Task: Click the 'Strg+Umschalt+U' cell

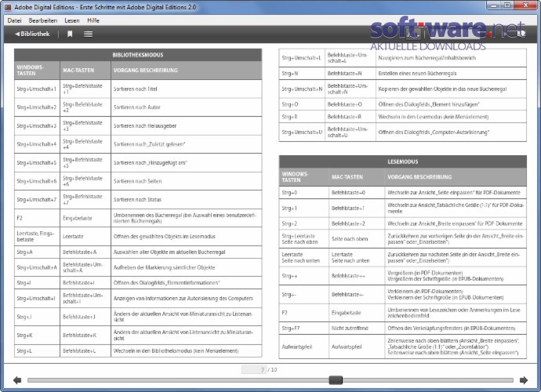Action: tap(302, 132)
